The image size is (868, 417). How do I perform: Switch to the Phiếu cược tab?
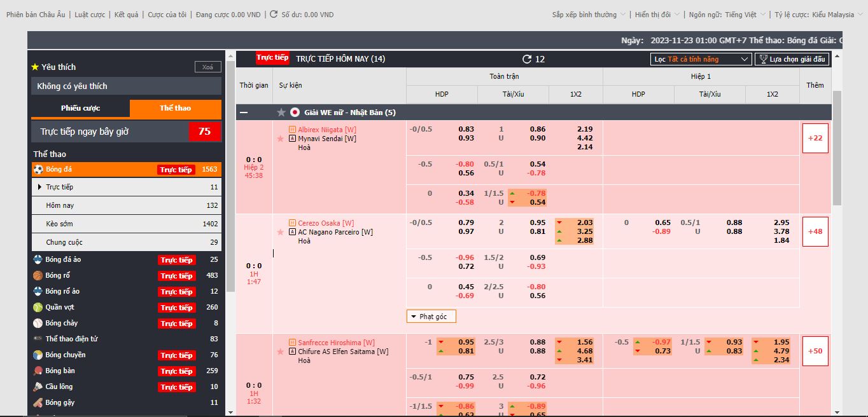(x=80, y=108)
